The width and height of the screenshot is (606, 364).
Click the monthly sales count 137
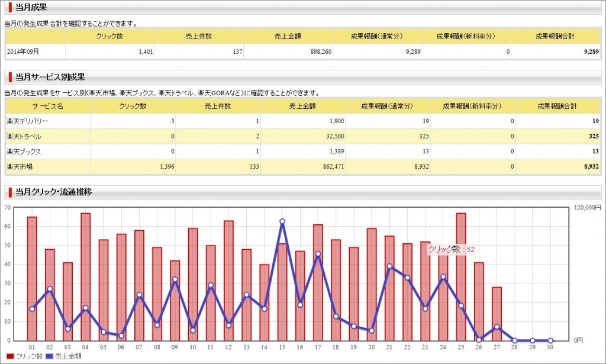[238, 51]
